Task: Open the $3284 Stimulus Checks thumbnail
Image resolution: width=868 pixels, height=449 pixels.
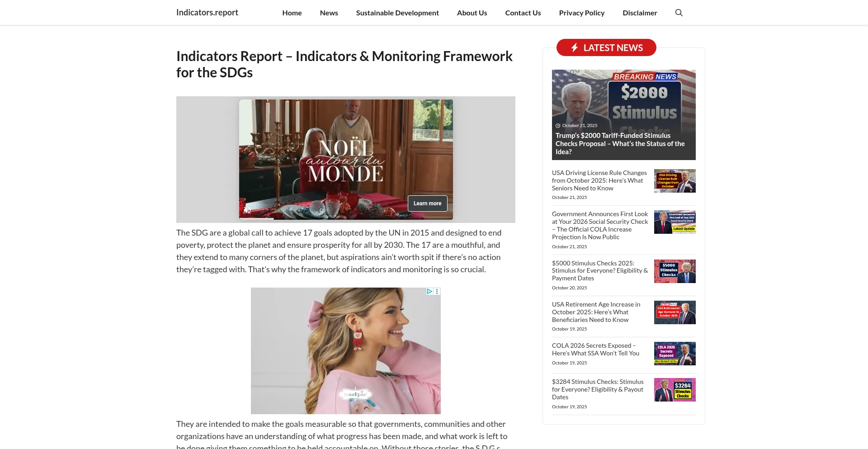Action: click(x=675, y=390)
